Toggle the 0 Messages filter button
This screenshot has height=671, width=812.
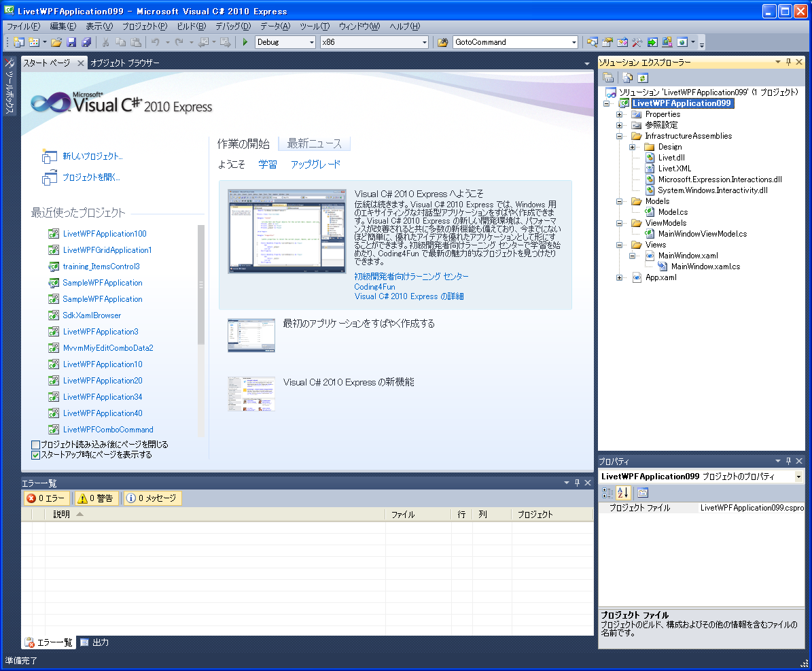coord(152,498)
